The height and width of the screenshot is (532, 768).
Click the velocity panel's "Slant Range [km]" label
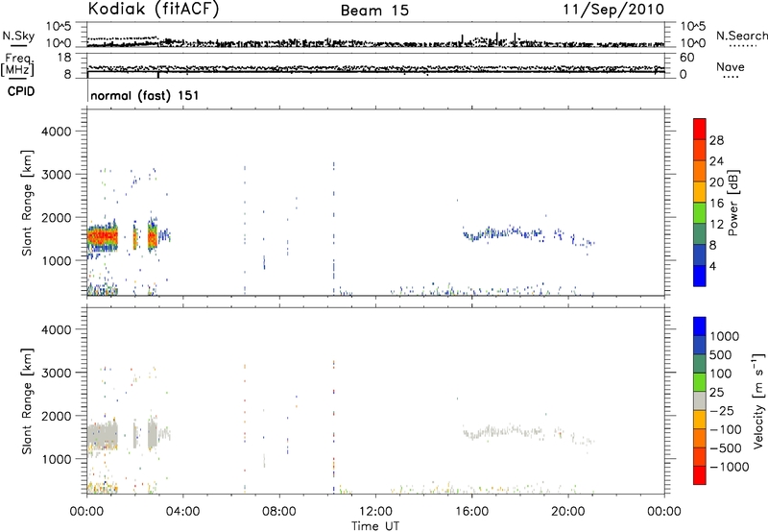tap(27, 401)
